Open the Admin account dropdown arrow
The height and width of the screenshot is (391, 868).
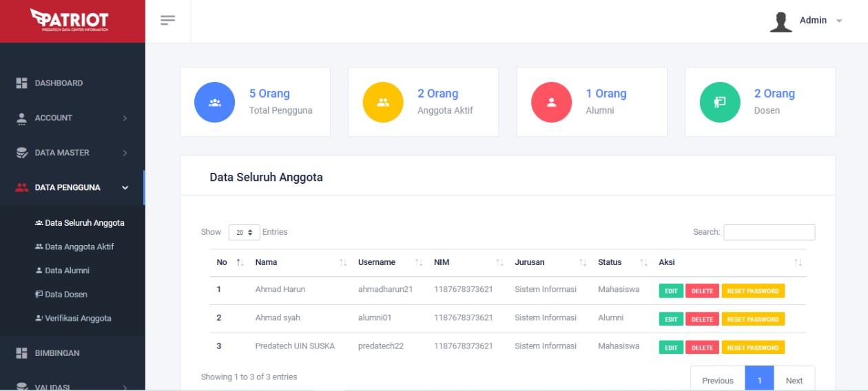pyautogui.click(x=839, y=21)
